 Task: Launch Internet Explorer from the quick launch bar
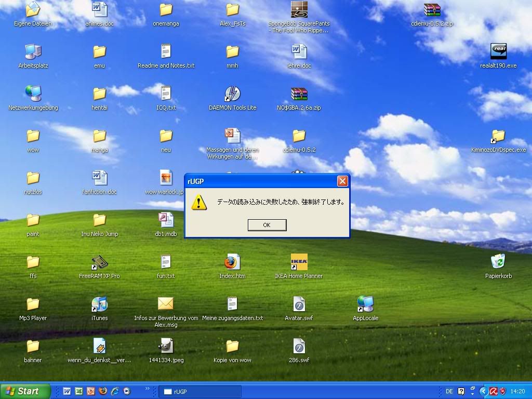115,391
